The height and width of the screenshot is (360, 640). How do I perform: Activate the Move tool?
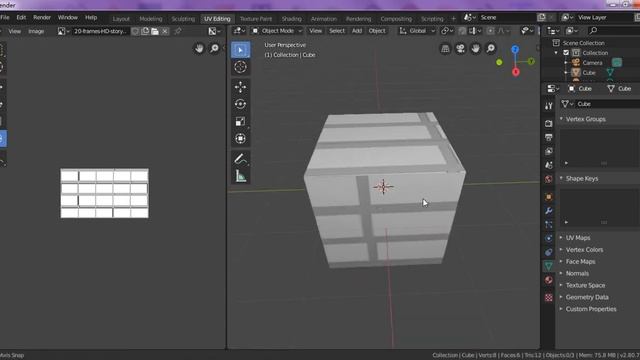(x=240, y=87)
